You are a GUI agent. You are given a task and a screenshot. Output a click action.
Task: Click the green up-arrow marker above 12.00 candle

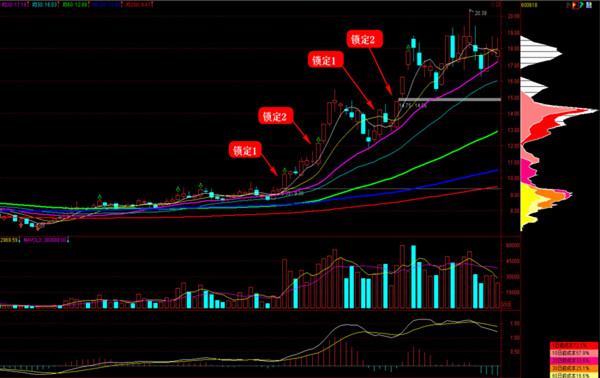[318, 140]
